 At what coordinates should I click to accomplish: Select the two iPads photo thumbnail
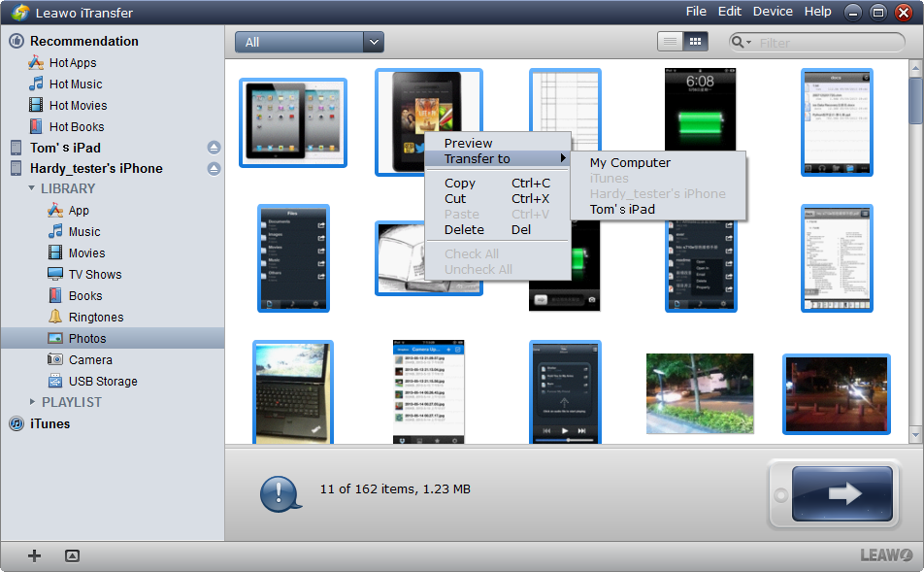point(293,122)
